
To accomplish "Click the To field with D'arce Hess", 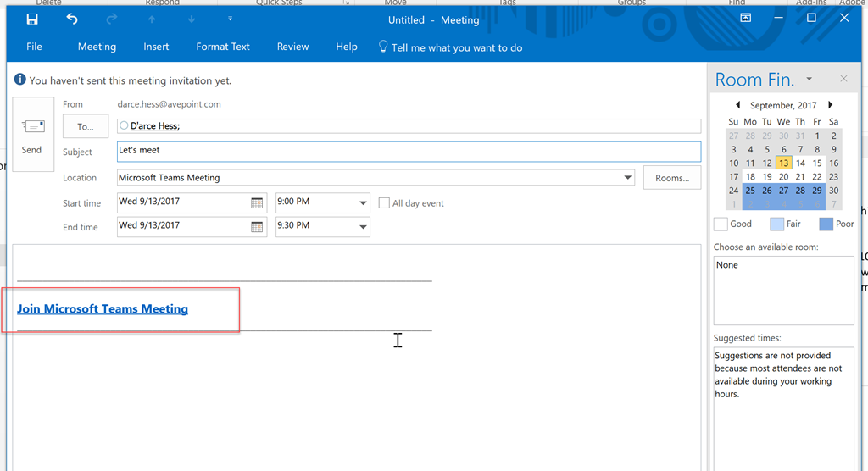I will click(x=409, y=125).
